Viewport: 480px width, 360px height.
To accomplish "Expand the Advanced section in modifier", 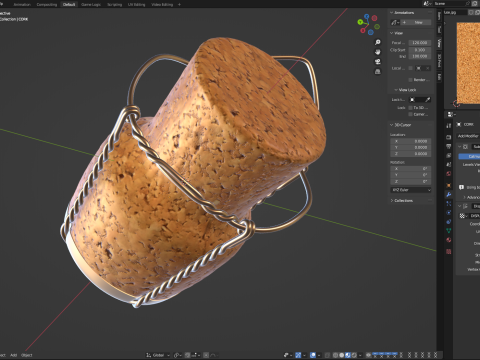I will 471,197.
